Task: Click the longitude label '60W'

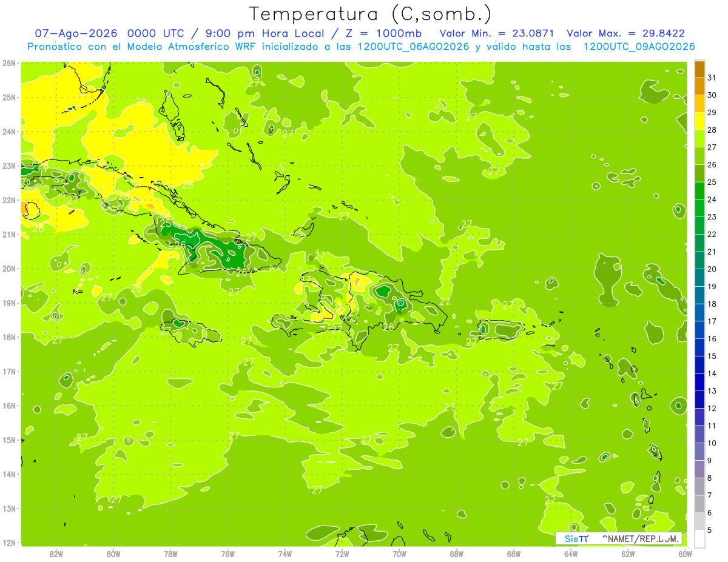Action: coord(685,554)
